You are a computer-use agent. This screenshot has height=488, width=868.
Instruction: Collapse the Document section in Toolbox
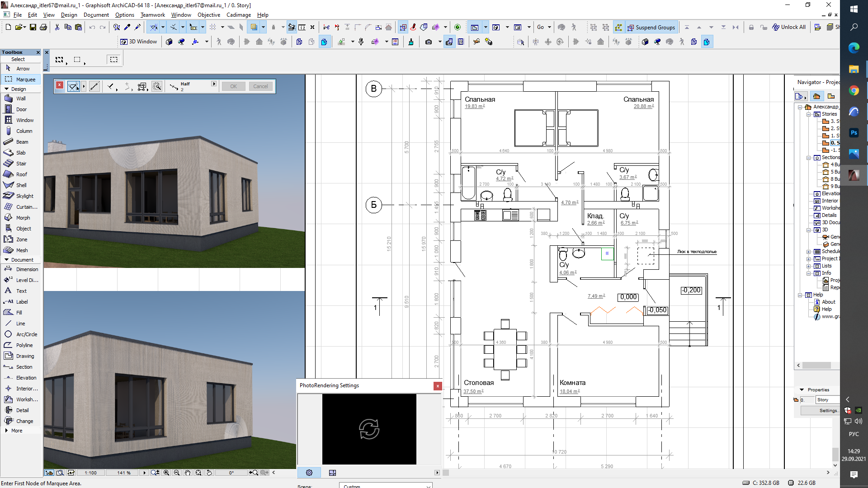click(7, 260)
